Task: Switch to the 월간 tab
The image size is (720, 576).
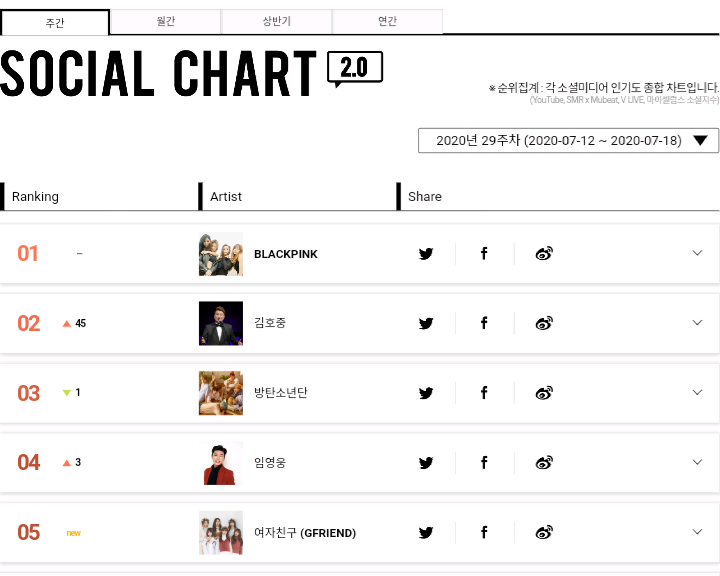Action: coord(165,22)
